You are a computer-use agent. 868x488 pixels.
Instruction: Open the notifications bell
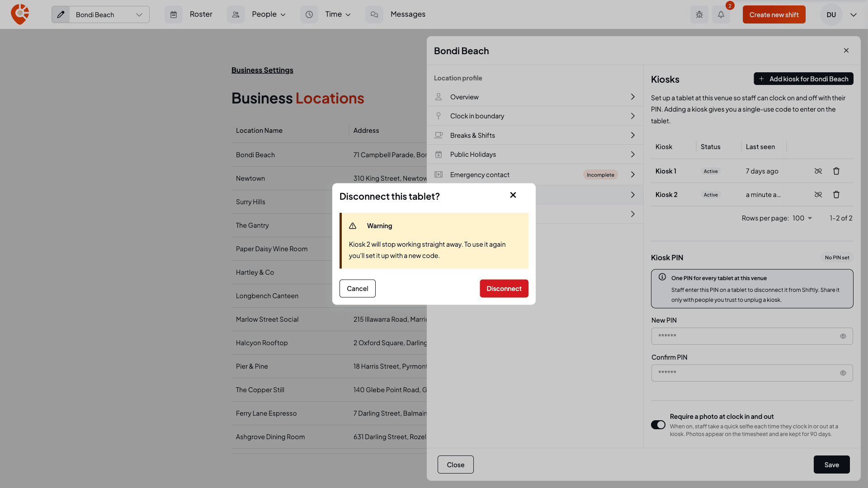click(721, 14)
